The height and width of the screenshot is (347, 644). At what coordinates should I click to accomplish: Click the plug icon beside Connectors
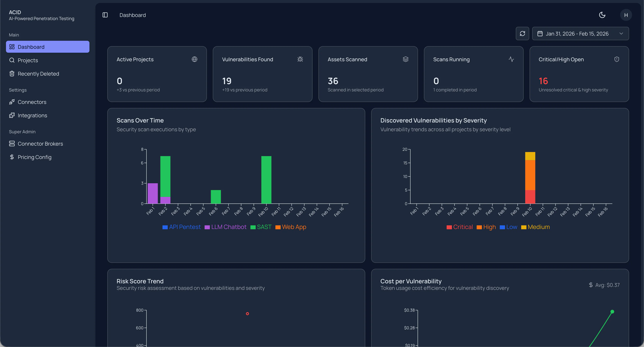[12, 102]
